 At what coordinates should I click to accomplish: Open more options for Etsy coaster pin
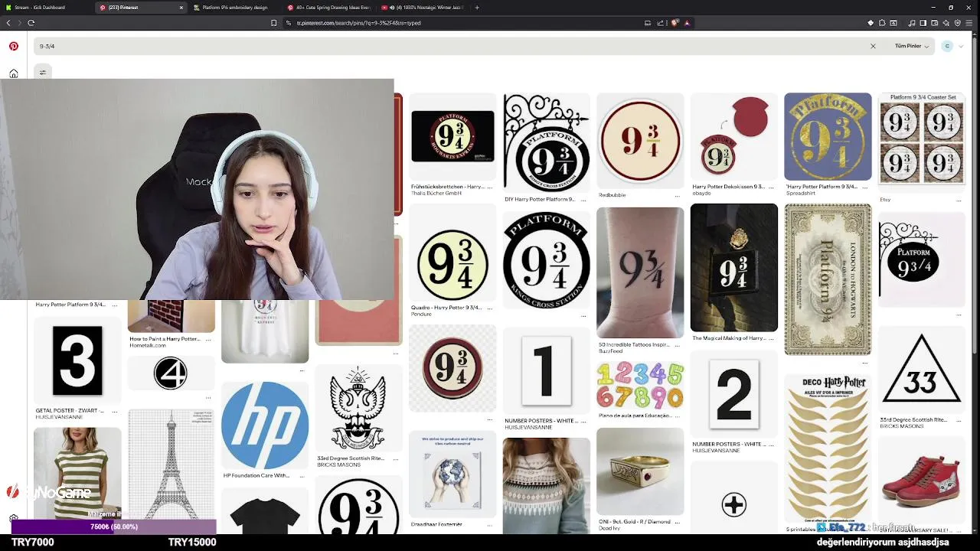pos(959,200)
